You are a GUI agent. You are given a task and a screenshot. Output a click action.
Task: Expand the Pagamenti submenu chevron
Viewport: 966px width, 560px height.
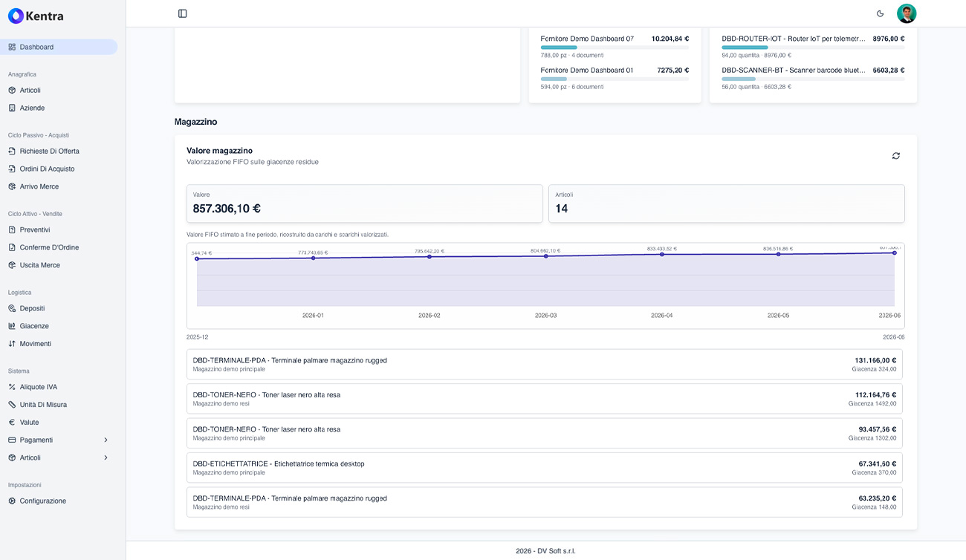click(106, 440)
